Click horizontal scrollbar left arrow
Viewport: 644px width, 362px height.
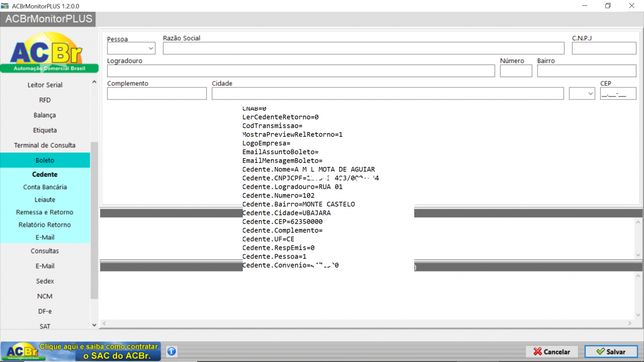click(104, 323)
